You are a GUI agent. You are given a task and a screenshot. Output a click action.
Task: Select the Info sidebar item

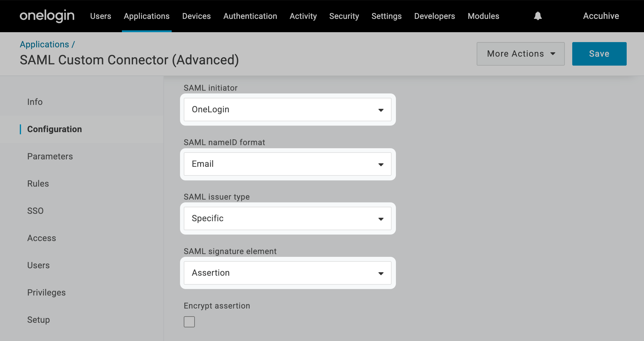click(x=35, y=102)
